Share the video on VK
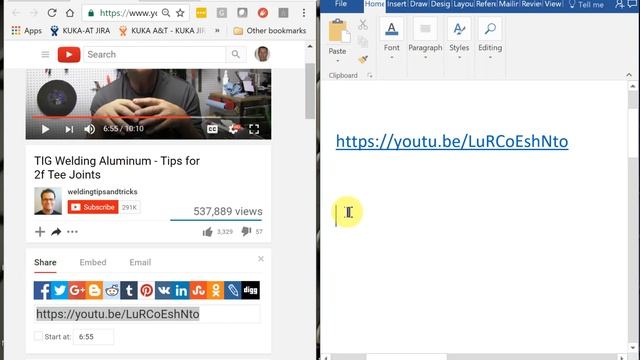The width and height of the screenshot is (640, 360). [164, 290]
